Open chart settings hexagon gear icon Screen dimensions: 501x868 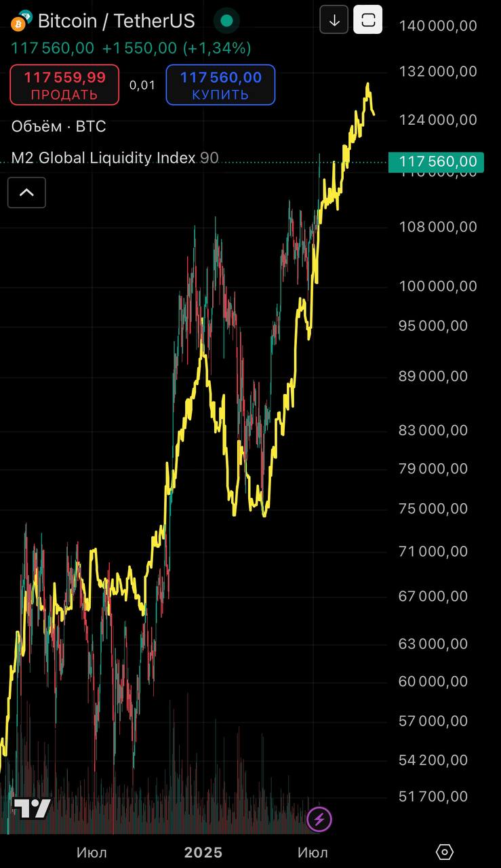point(444,852)
